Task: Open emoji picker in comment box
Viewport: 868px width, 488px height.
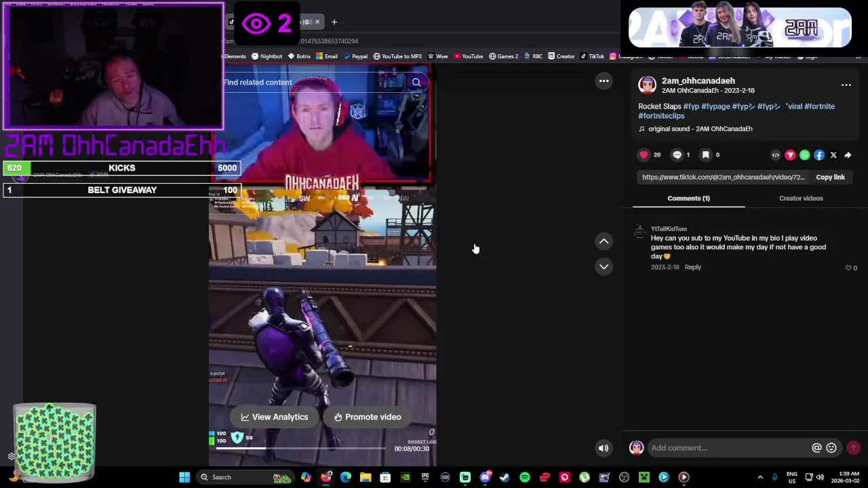Action: click(831, 447)
